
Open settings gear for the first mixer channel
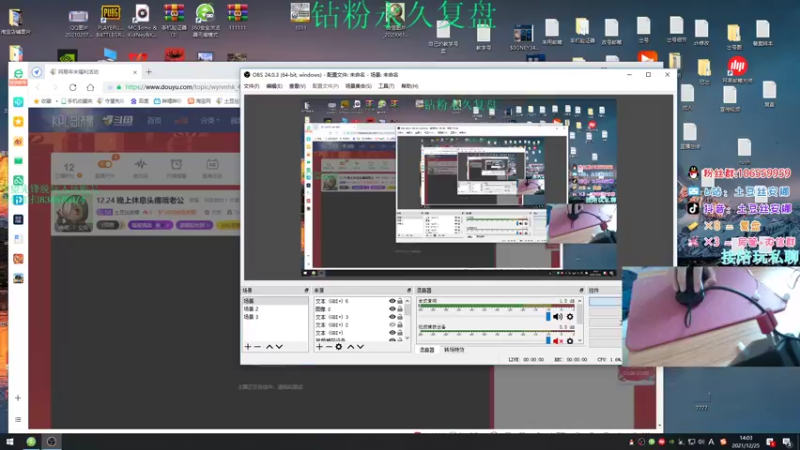(570, 317)
